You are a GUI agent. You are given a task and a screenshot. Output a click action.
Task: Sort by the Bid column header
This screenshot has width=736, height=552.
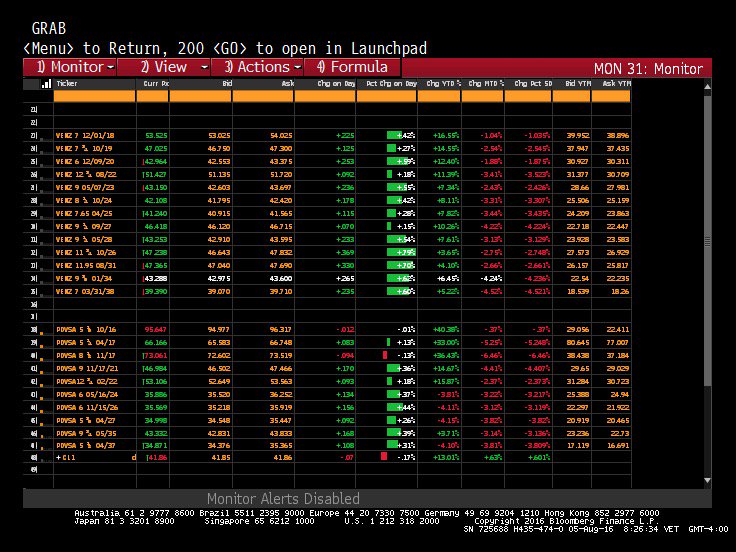tap(227, 84)
